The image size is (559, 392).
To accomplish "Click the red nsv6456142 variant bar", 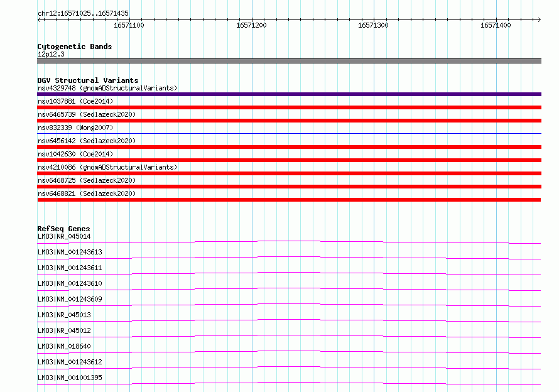I will (289, 147).
